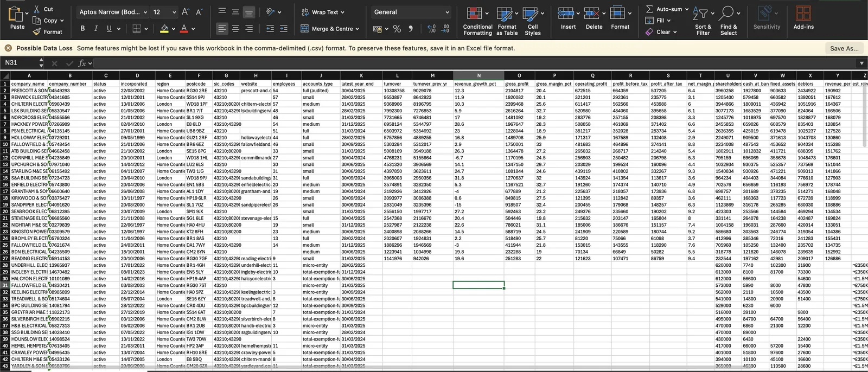Viewport: 868px width, 372px height.
Task: Click cell containing PRESCOTT & SON
Action: click(x=29, y=91)
